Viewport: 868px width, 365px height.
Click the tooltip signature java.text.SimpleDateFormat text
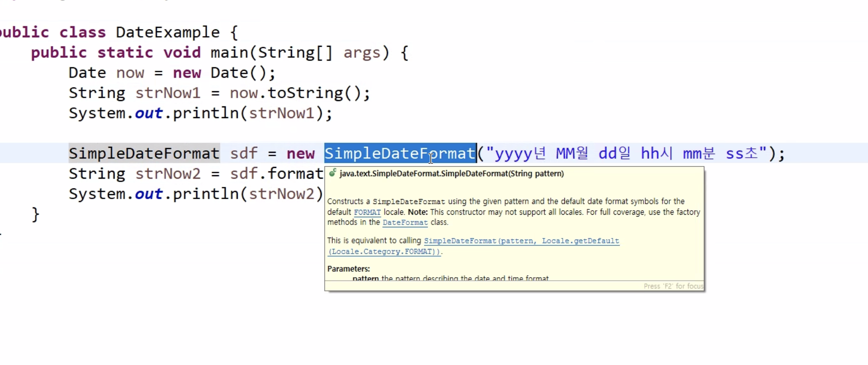pyautogui.click(x=452, y=174)
